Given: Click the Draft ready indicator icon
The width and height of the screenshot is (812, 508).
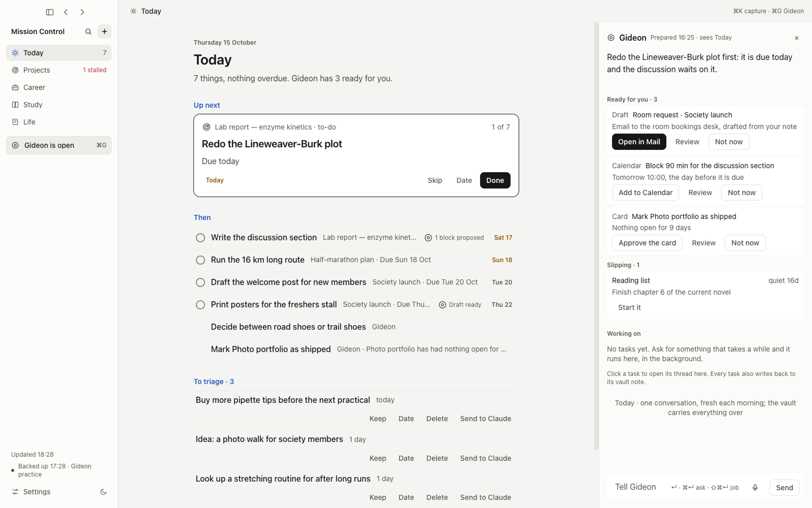Looking at the screenshot, I should 443,305.
